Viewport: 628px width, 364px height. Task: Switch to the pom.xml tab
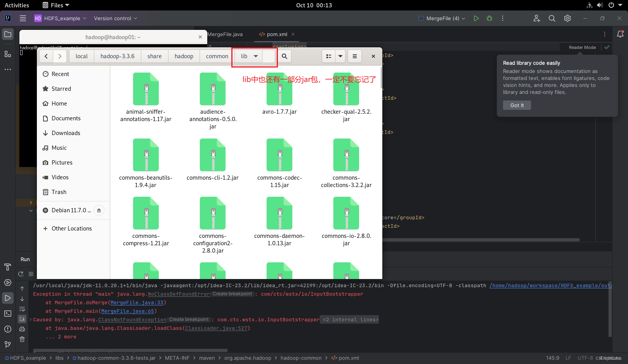point(276,34)
